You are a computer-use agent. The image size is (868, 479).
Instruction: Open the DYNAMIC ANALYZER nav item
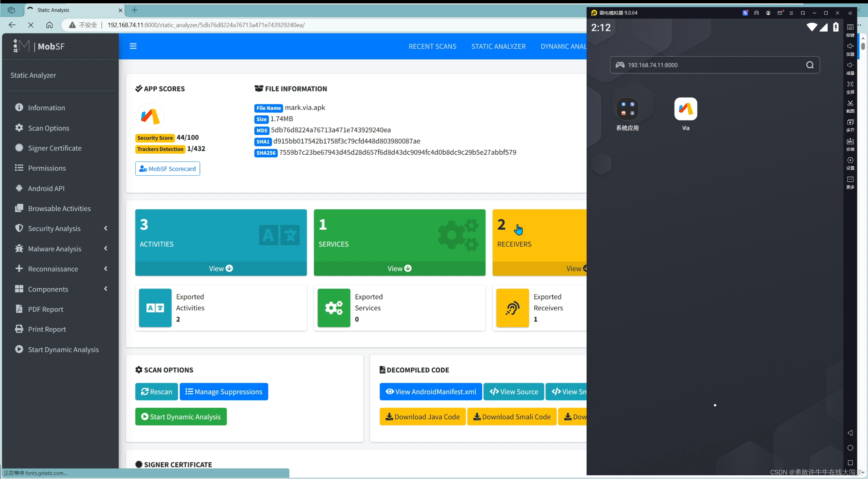click(564, 46)
